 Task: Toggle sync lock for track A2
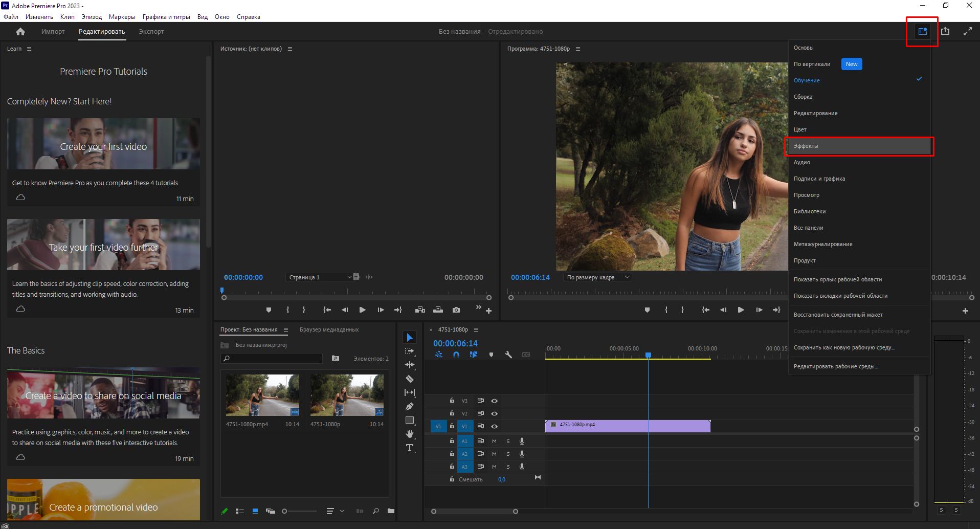coord(480,454)
